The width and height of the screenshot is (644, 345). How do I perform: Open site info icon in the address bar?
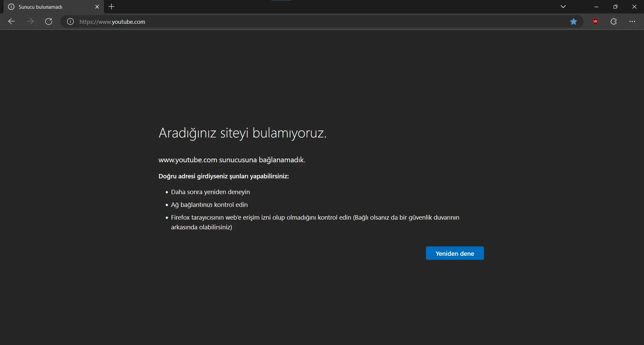point(70,22)
